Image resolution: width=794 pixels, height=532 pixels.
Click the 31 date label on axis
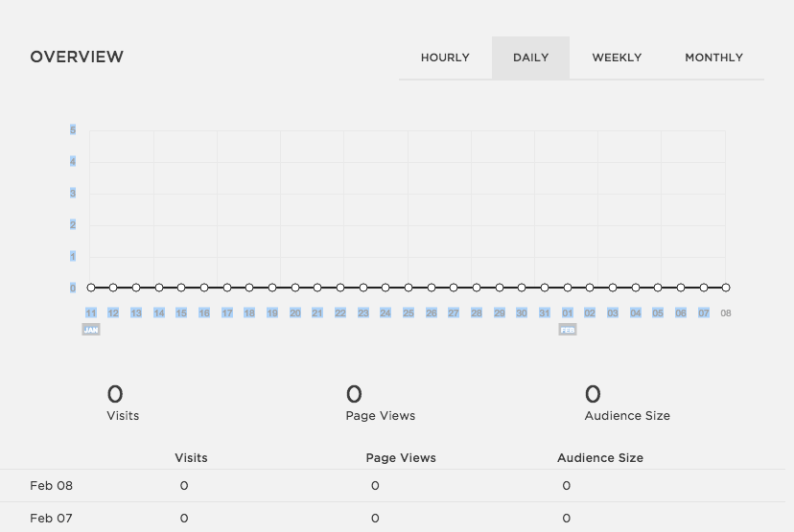point(545,313)
